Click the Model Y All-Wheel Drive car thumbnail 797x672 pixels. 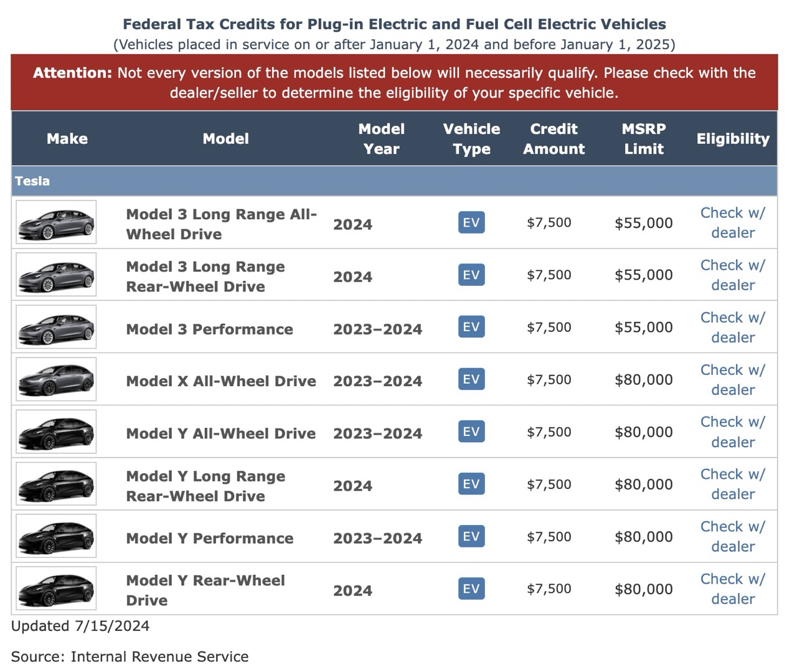(56, 432)
